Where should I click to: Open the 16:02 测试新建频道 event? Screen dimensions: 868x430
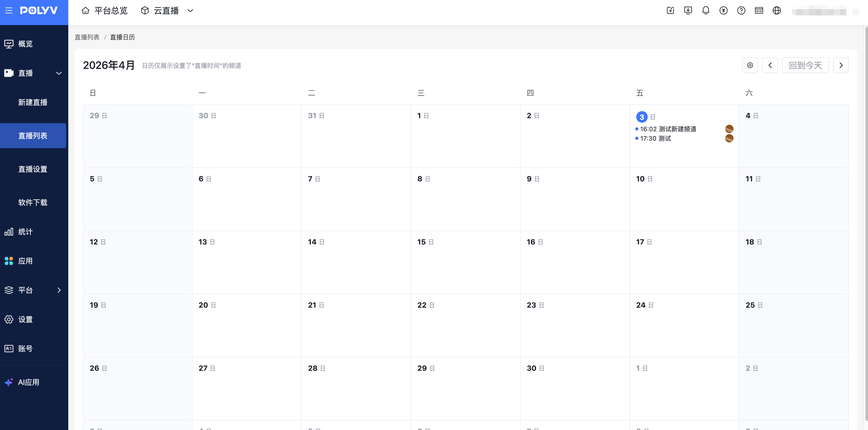point(668,129)
